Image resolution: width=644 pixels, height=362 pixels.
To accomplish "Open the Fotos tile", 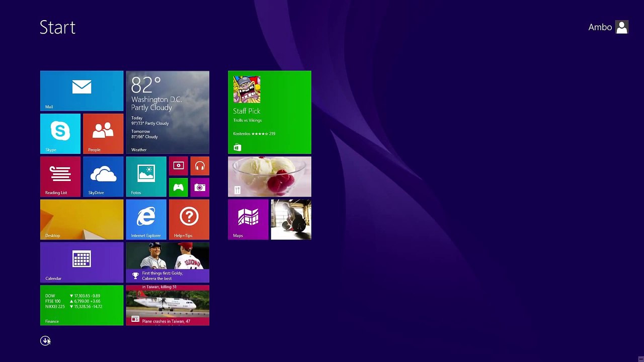I will (146, 176).
